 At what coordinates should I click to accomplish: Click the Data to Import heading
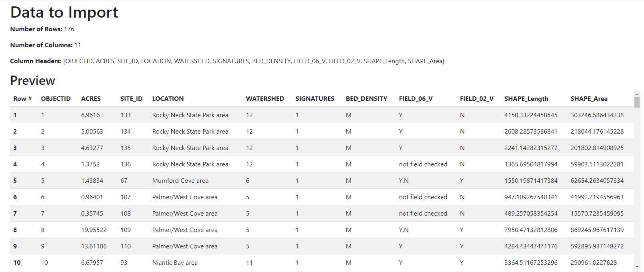pos(64,12)
